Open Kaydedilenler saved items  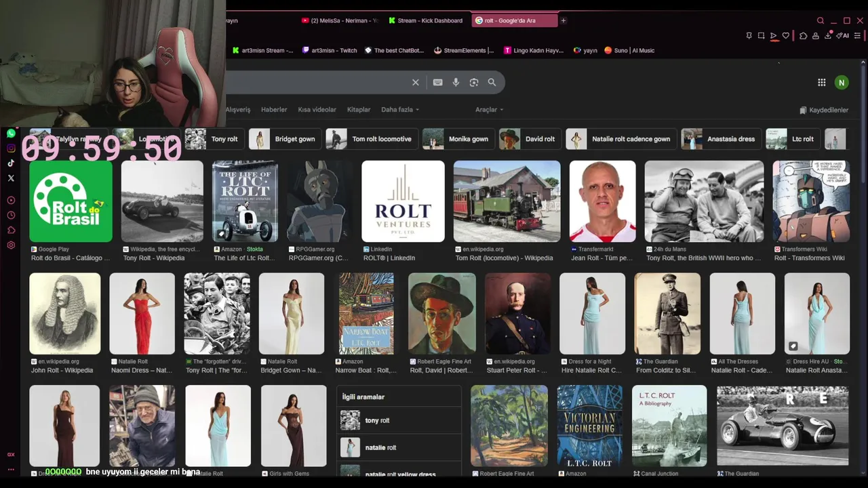(x=824, y=110)
